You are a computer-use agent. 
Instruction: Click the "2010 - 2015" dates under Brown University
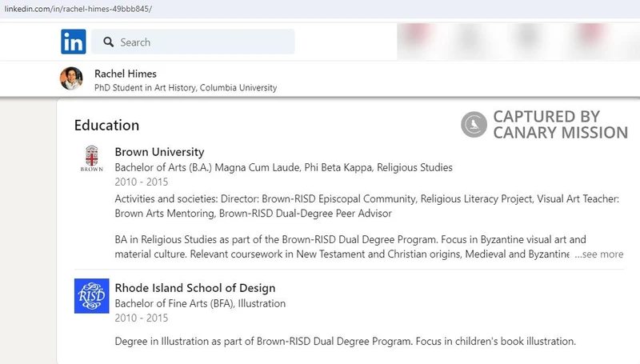[142, 182]
